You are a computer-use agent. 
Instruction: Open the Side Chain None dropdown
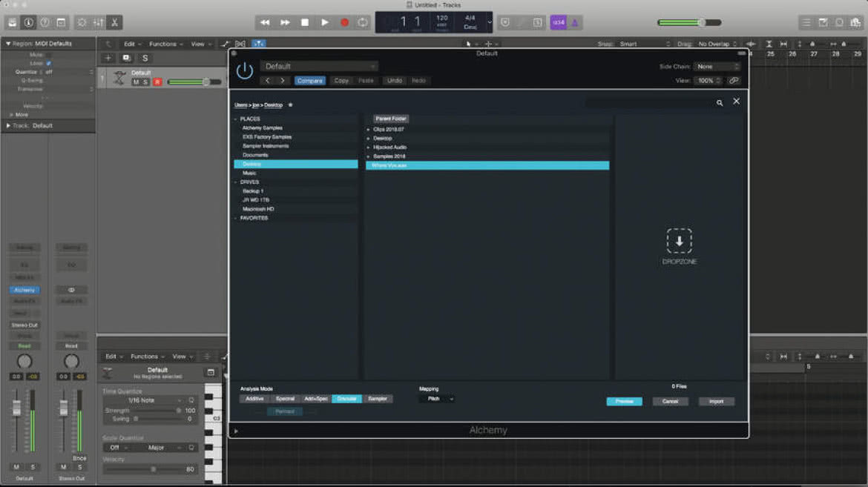[x=717, y=67]
